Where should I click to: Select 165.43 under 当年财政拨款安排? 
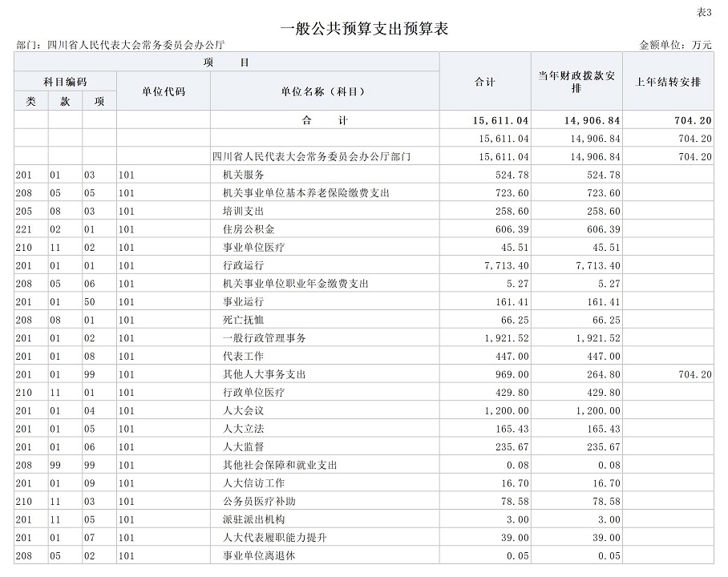tap(603, 429)
